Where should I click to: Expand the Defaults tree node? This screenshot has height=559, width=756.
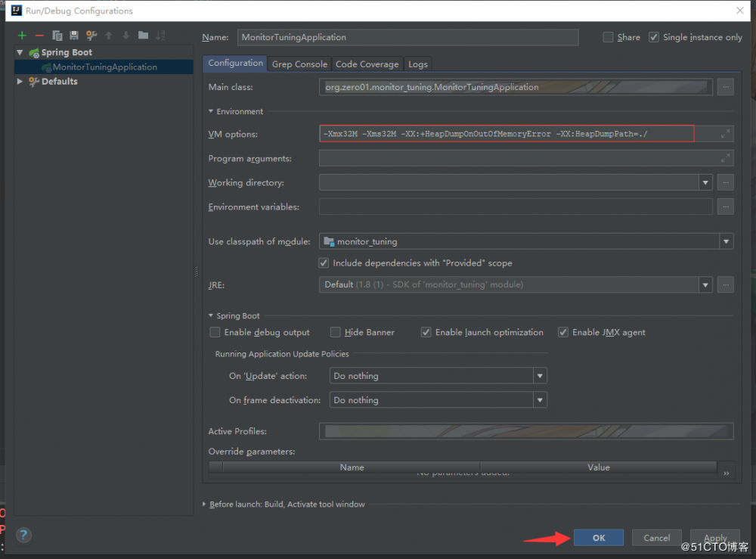pyautogui.click(x=20, y=82)
